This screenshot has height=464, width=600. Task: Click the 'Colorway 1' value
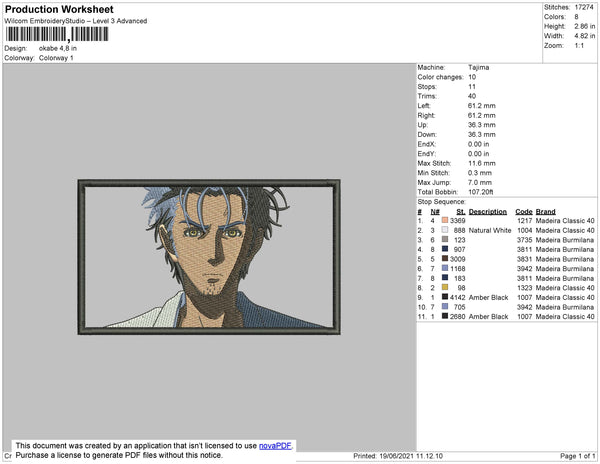point(56,58)
